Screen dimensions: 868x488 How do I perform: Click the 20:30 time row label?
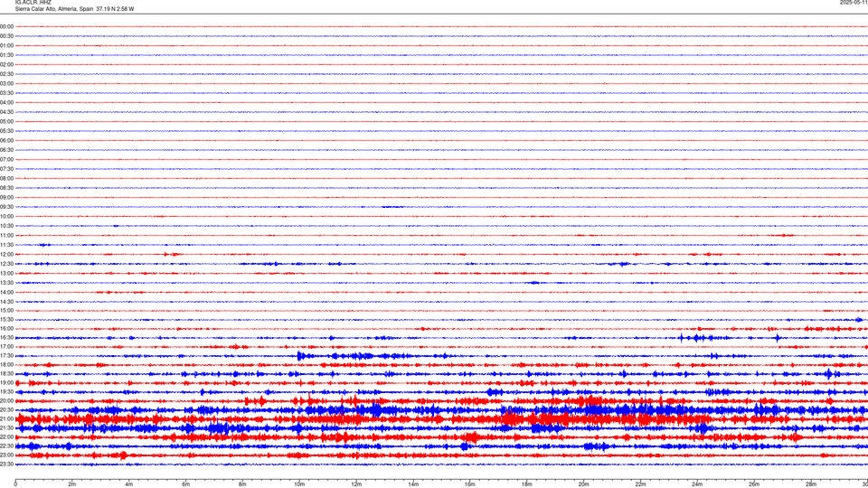6,410
